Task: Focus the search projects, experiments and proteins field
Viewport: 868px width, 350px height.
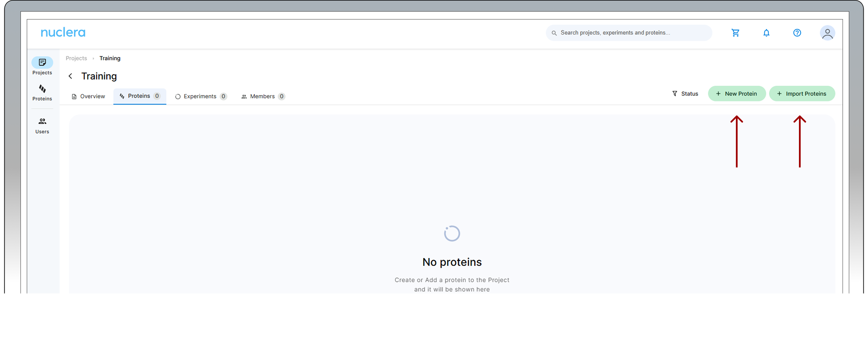Action: [629, 33]
